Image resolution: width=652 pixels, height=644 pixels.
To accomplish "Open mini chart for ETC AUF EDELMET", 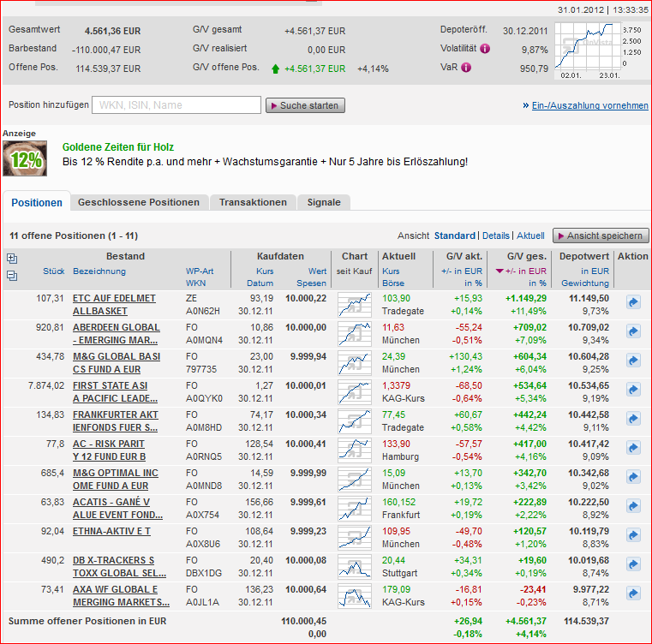I will [355, 305].
